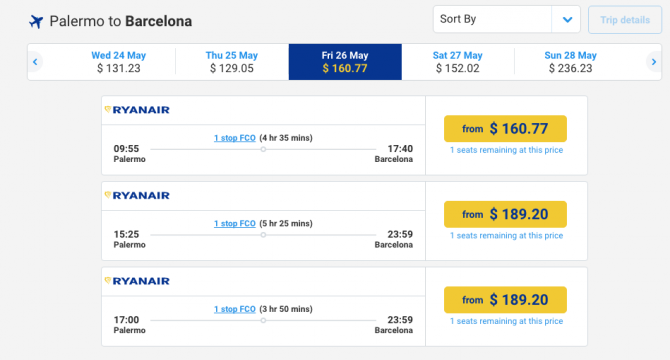Expand the Sort By chevron arrow
670x360 pixels.
(567, 20)
